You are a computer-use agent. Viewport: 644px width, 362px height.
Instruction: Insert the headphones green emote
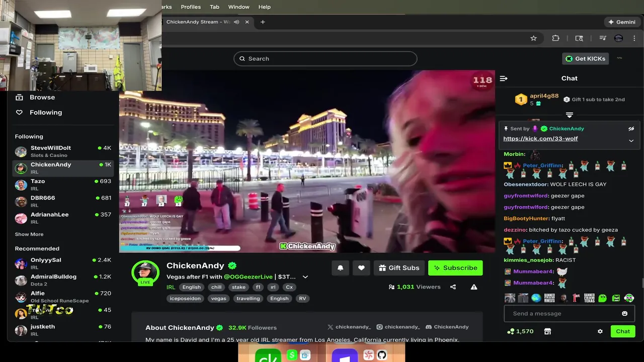(629, 298)
